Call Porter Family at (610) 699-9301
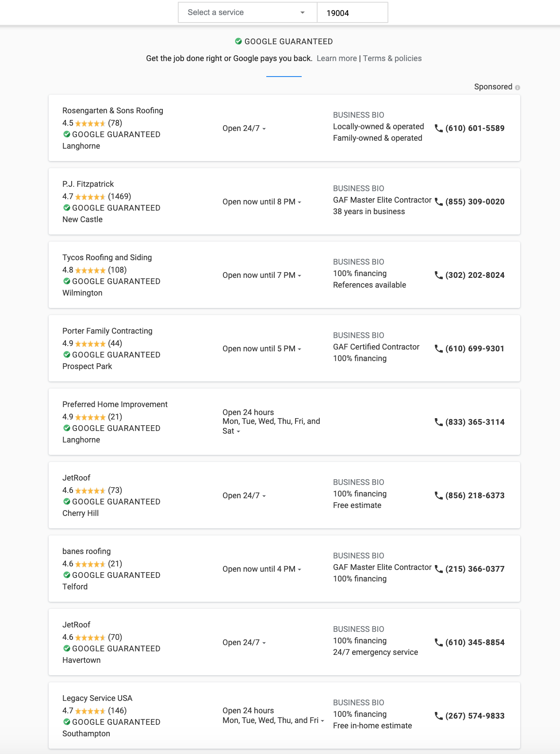Screen dimensions: 560x754 [x=475, y=349]
